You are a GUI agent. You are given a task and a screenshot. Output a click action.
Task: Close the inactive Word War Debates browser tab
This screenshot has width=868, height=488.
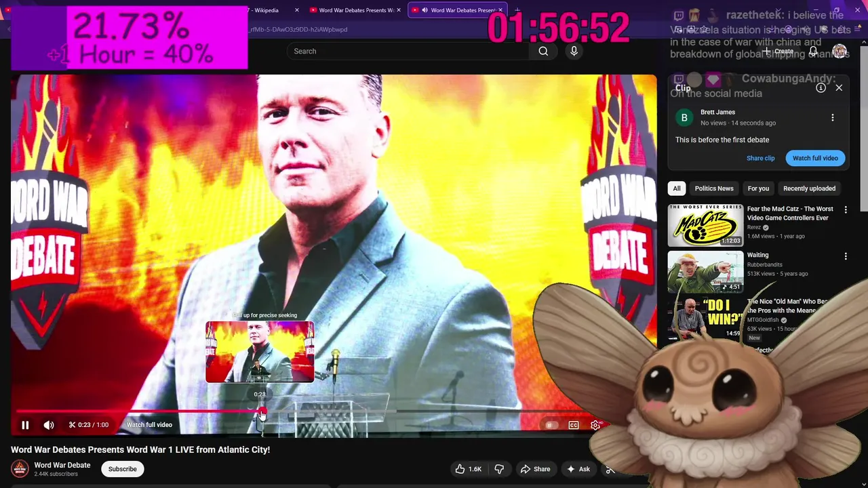tap(399, 10)
